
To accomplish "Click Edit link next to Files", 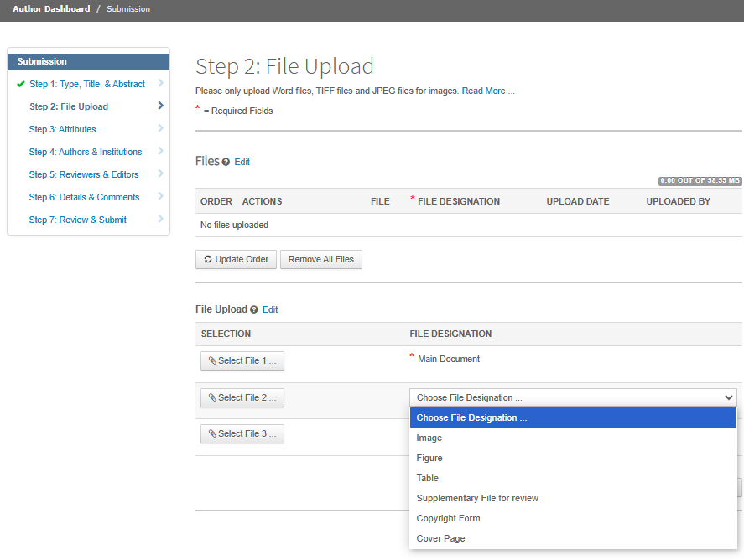I will 242,162.
